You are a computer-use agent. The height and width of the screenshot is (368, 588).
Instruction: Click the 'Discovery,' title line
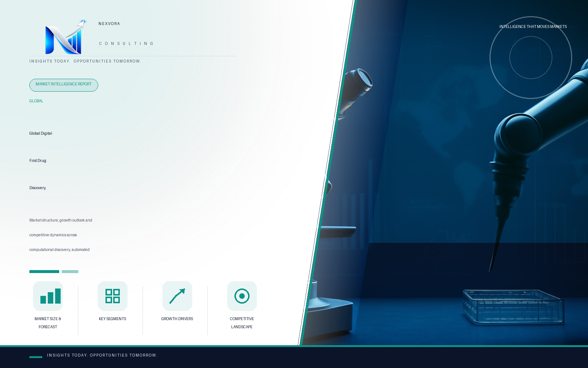point(38,188)
